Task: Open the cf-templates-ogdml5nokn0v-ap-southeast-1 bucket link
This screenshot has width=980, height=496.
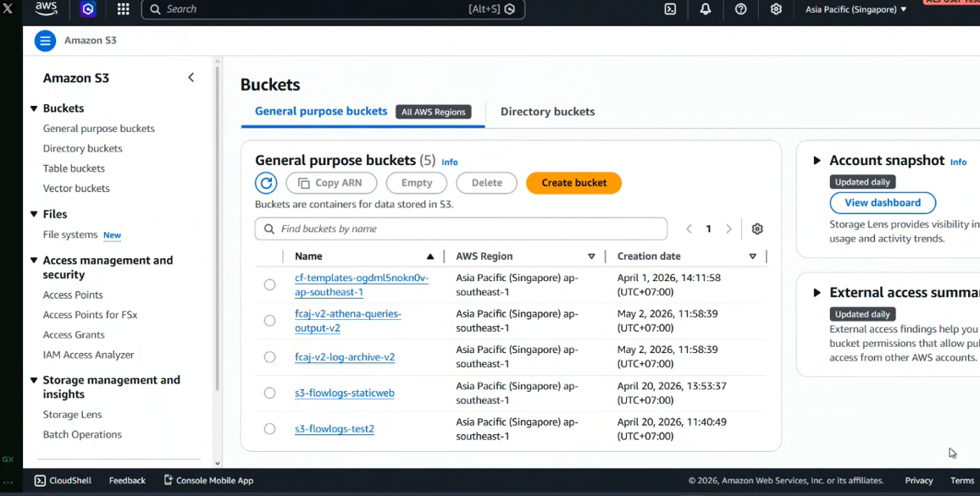Action: (x=361, y=285)
